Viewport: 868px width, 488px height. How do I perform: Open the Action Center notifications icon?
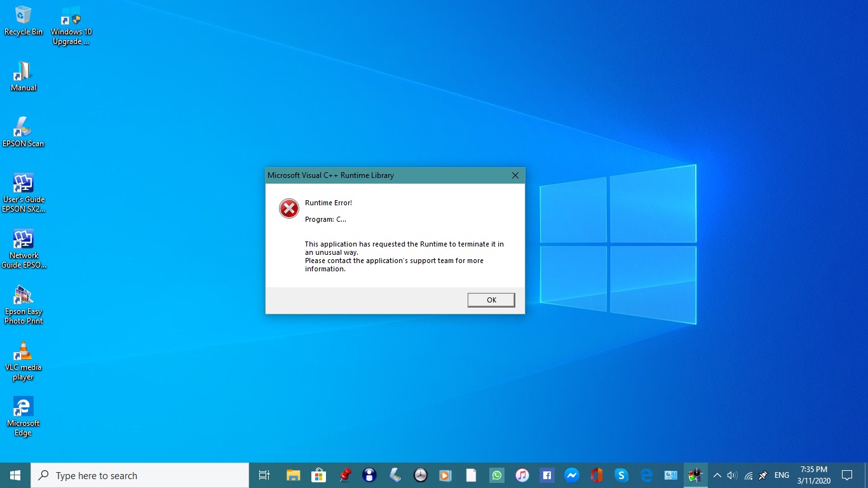847,475
